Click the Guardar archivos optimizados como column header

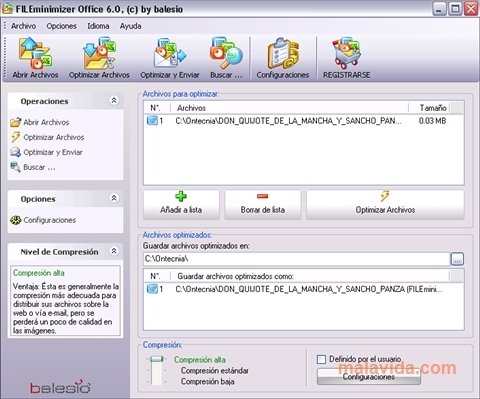(310, 276)
